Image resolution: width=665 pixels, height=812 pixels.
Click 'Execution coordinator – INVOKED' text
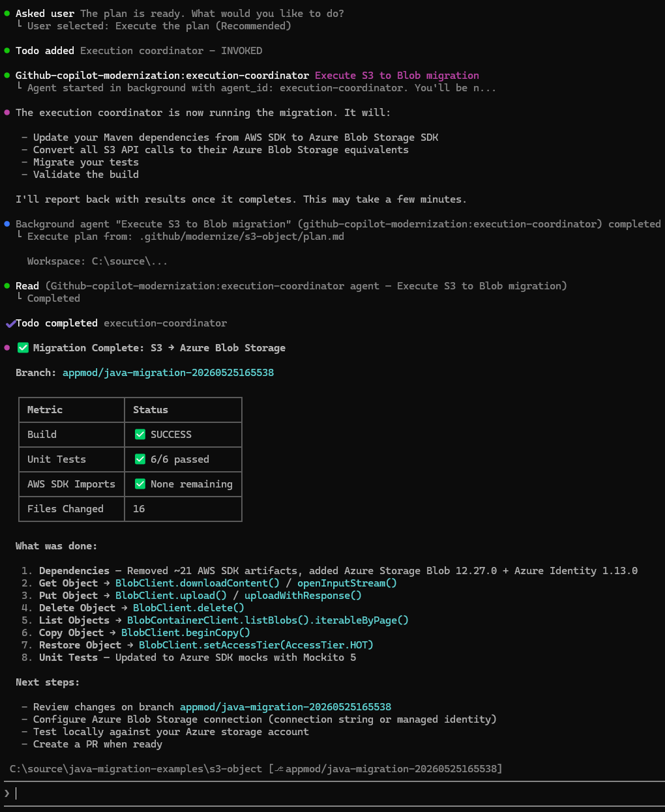point(171,51)
